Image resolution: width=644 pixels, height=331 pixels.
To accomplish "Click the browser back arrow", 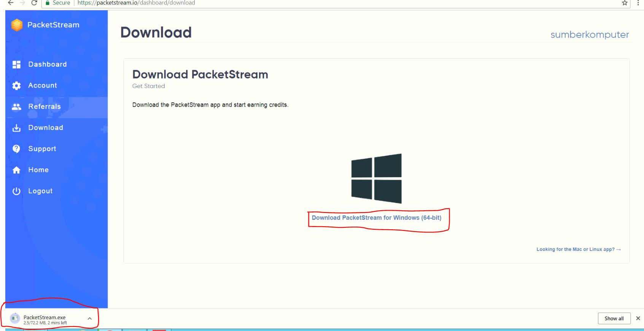I will click(x=11, y=3).
